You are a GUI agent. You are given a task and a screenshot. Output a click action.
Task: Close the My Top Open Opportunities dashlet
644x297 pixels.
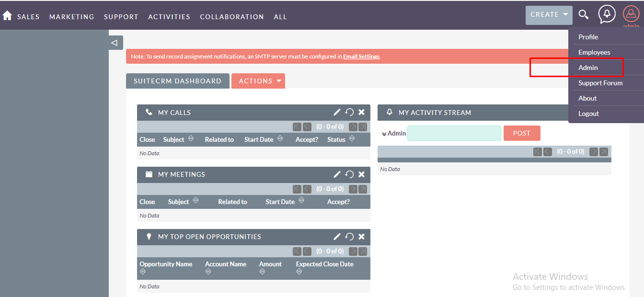click(x=361, y=237)
